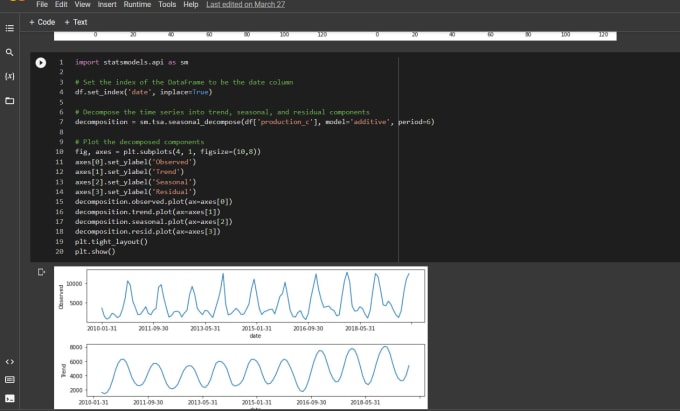680x411 pixels.
Task: Click the '# Set the index of the DataFrame' comment
Action: pyautogui.click(x=184, y=82)
